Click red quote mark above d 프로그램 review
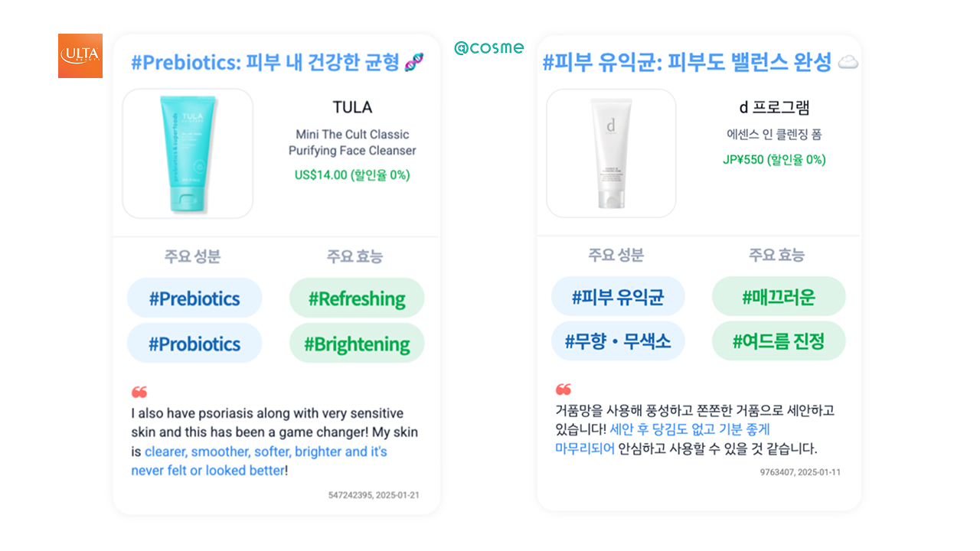Screen dimensions: 980x551 563,390
